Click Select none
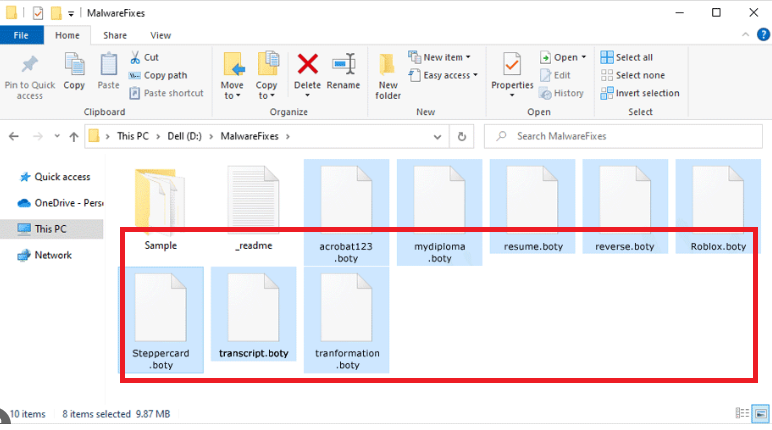 (x=633, y=75)
